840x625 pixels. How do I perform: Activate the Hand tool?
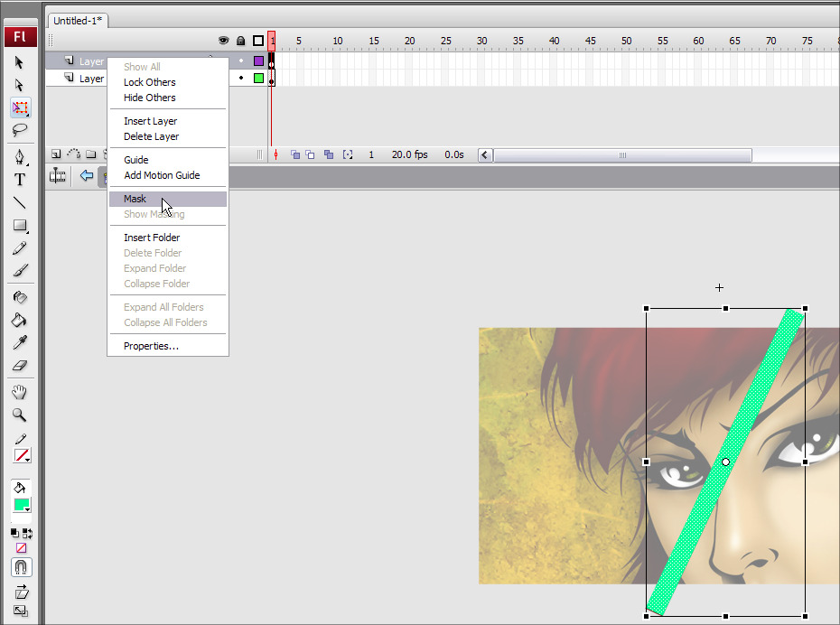click(20, 392)
